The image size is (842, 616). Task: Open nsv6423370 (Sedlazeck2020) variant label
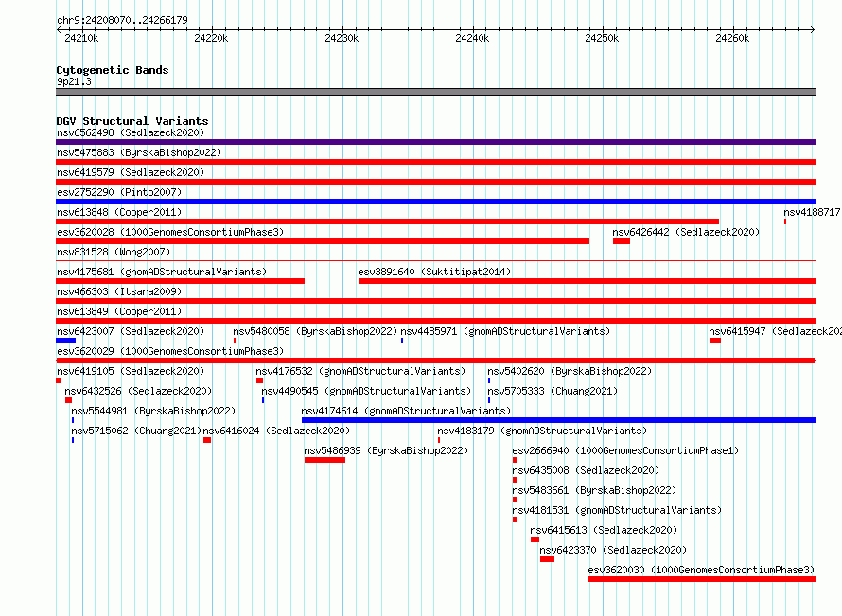click(x=613, y=550)
